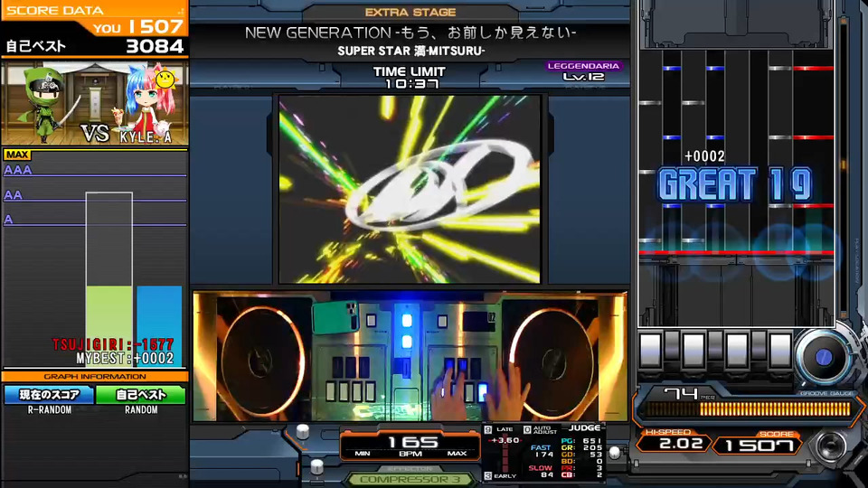Click the groove gauge bar
868x488 pixels.
pos(748,408)
